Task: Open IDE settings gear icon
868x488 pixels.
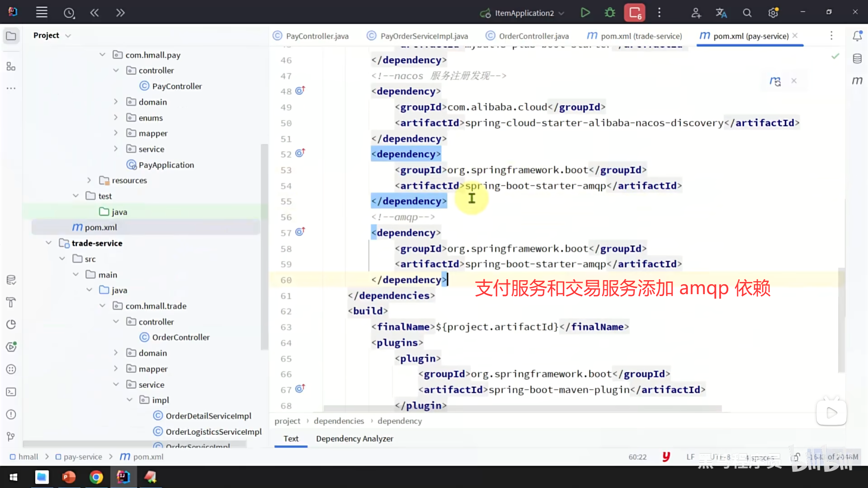Action: click(773, 13)
